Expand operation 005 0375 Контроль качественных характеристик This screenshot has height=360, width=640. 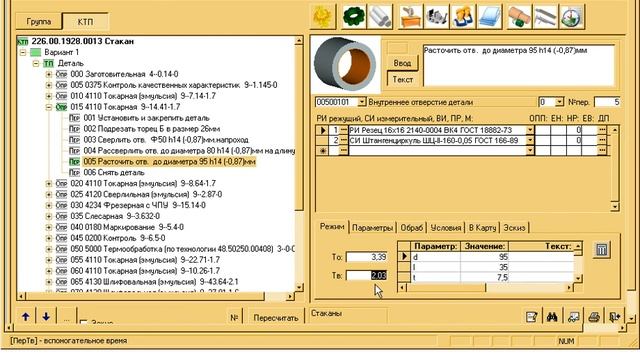pyautogui.click(x=49, y=85)
